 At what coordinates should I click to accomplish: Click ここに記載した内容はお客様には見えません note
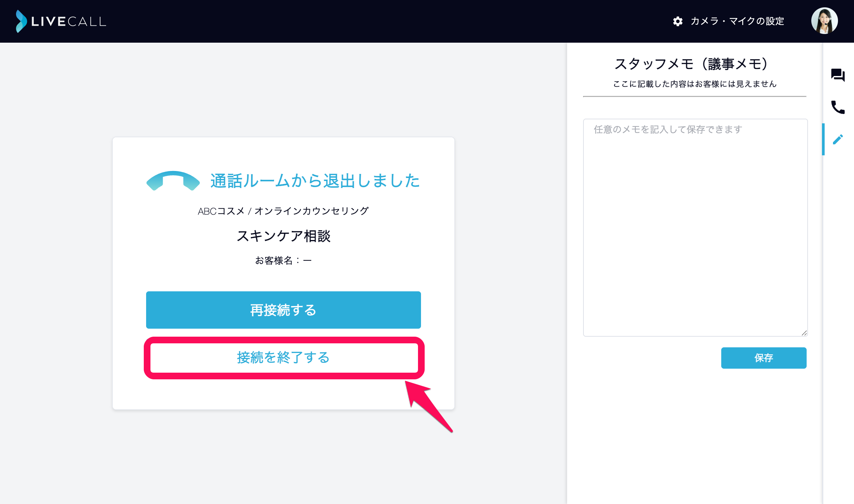point(695,84)
